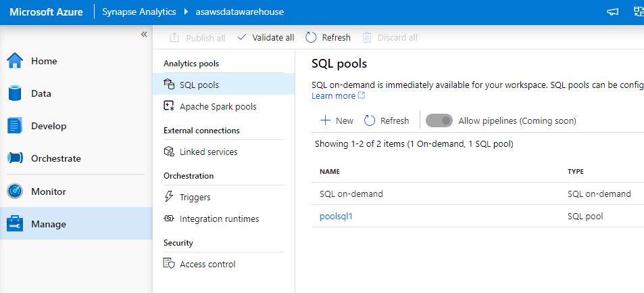Click the Validate all button label
The height and width of the screenshot is (293, 644).
tap(273, 37)
